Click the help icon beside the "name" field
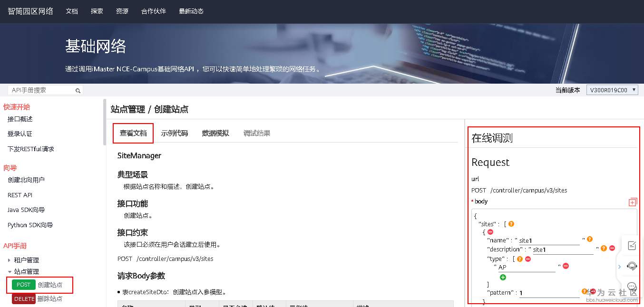644x307 pixels. (590, 240)
